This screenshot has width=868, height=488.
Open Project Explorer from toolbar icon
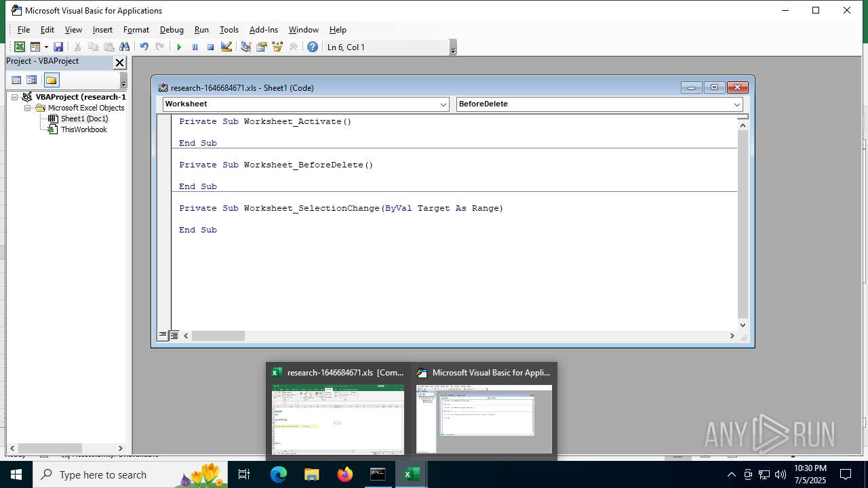point(245,47)
